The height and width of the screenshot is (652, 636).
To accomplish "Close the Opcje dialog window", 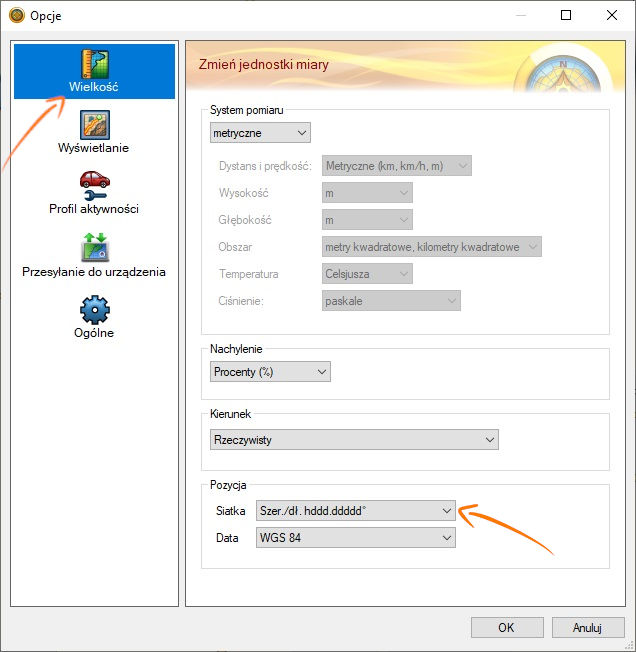I will [x=611, y=16].
